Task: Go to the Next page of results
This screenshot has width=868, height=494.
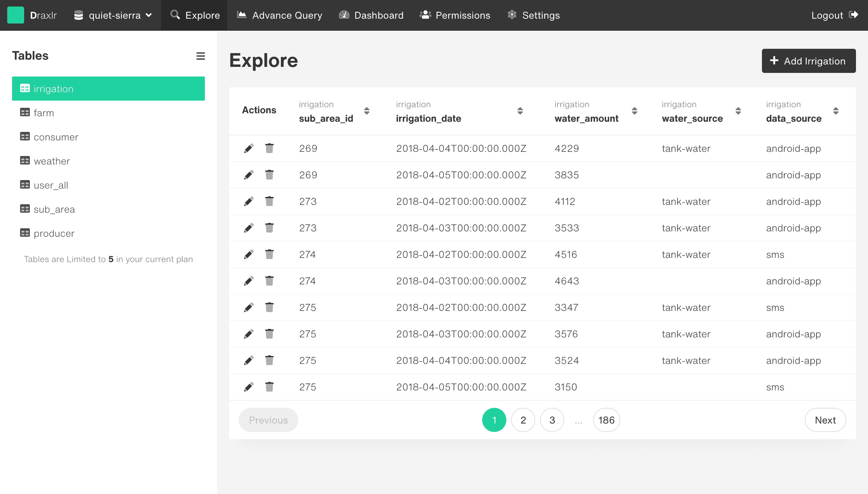Action: (825, 420)
